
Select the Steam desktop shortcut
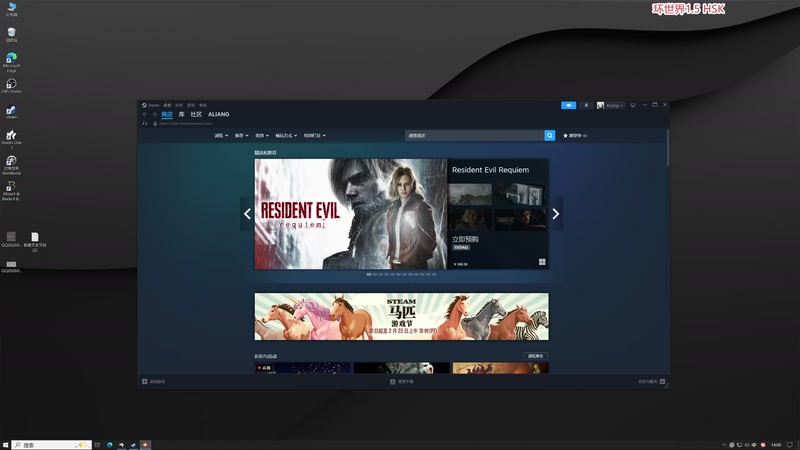(x=11, y=112)
